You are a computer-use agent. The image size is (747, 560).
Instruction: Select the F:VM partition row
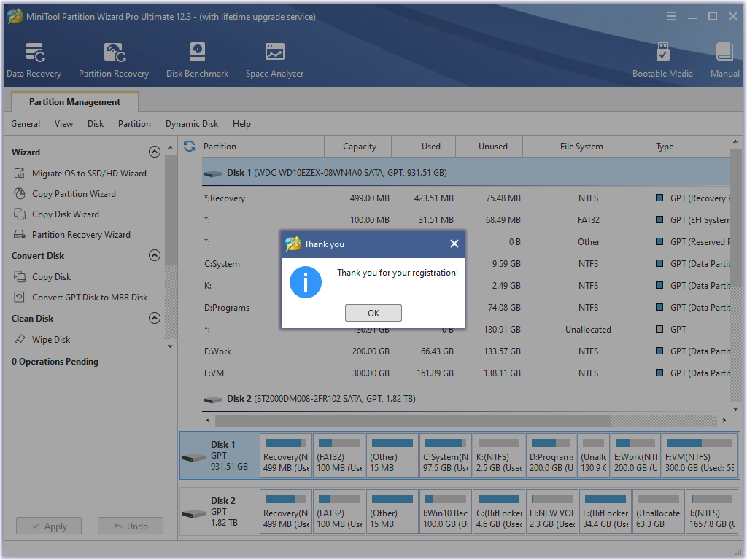466,373
